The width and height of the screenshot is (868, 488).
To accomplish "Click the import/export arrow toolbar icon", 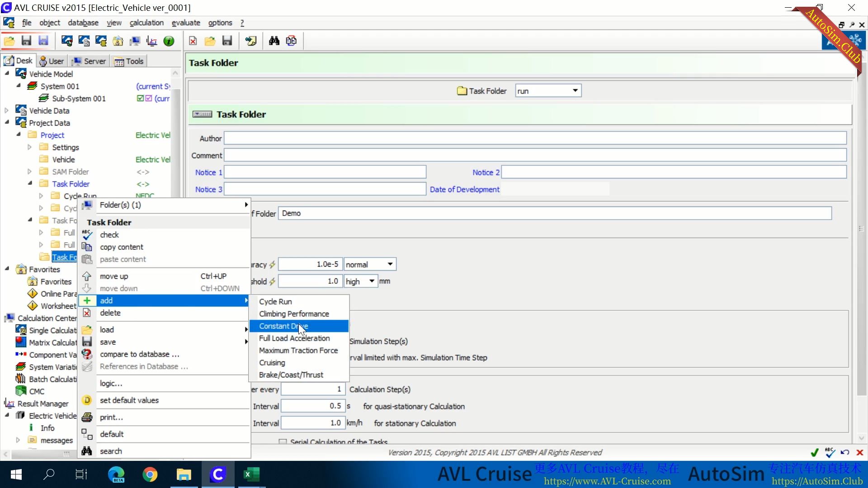I will (291, 41).
